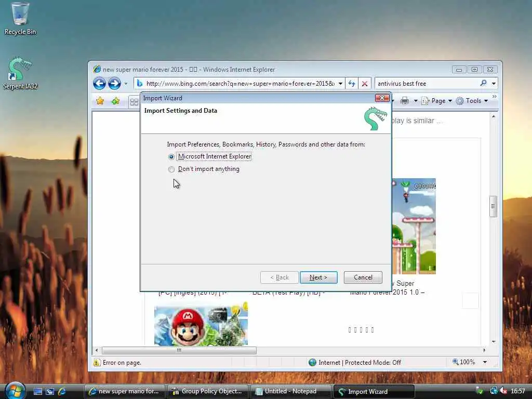Open the address bar history dropdown
Screen dimensions: 532x399
(340, 84)
